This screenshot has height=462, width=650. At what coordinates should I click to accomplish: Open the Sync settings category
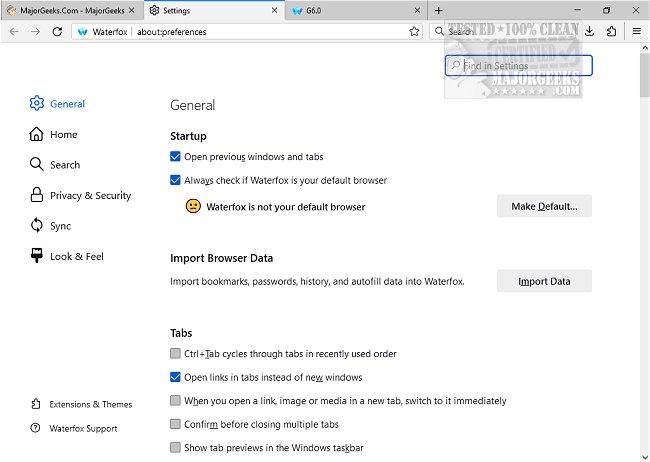pyautogui.click(x=51, y=226)
